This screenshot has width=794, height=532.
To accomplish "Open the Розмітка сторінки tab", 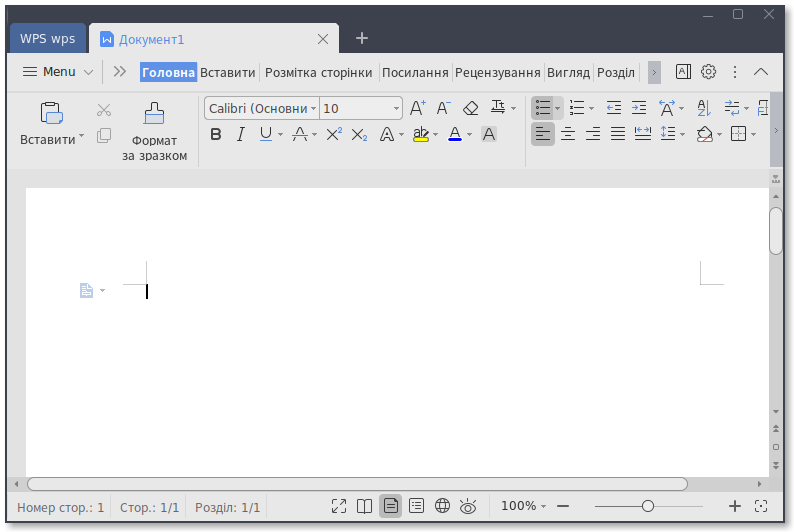I will [x=319, y=72].
